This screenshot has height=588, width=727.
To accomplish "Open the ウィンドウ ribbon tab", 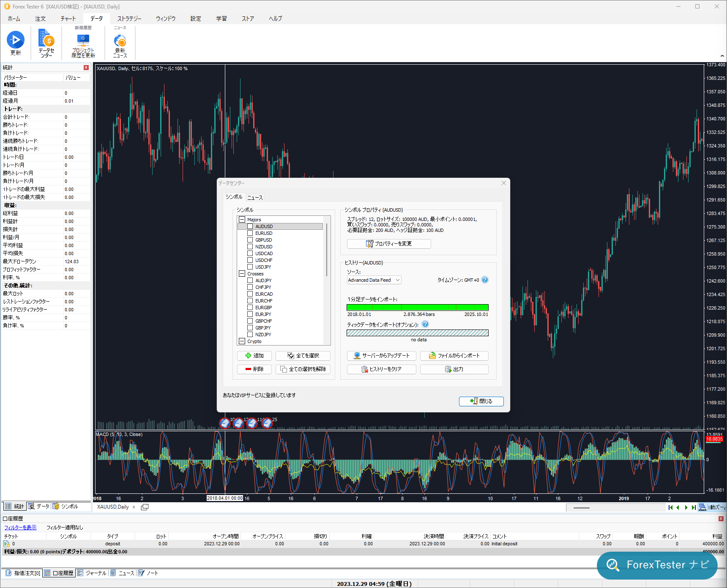I will [x=166, y=19].
